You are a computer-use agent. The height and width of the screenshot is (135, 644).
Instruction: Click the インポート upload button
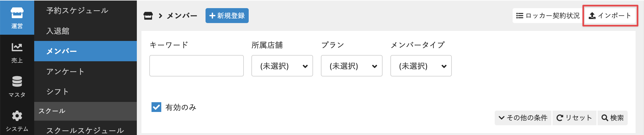(610, 16)
